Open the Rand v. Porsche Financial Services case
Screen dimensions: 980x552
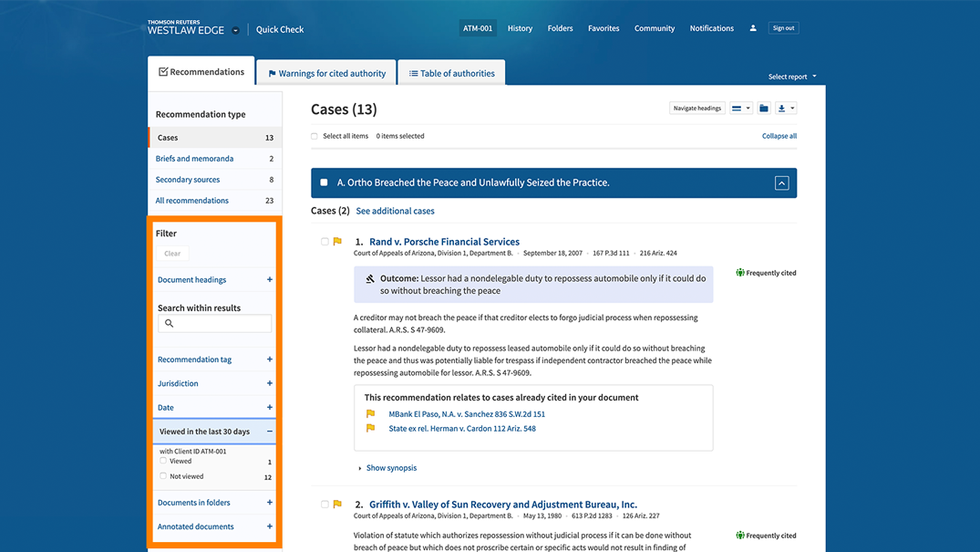pos(444,242)
